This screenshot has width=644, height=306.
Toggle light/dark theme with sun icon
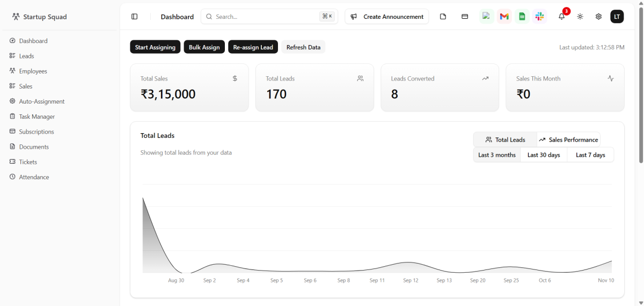pos(580,17)
